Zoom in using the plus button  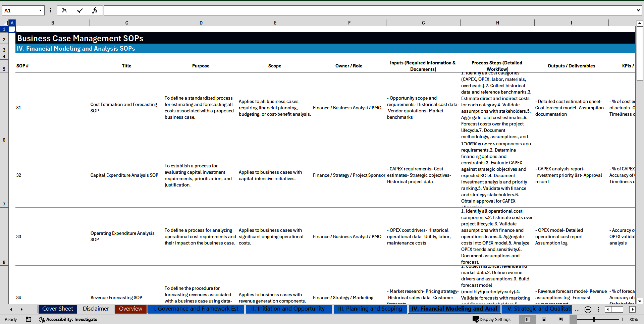pyautogui.click(x=623, y=319)
